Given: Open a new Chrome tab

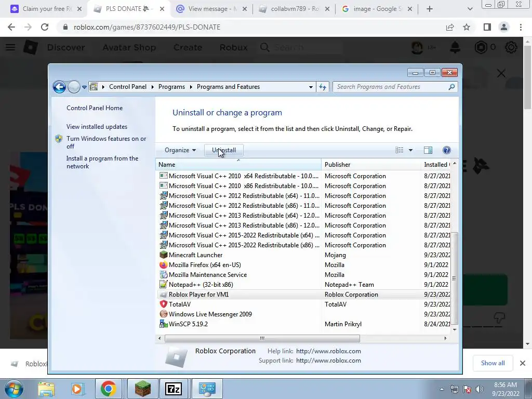Looking at the screenshot, I should (x=430, y=9).
